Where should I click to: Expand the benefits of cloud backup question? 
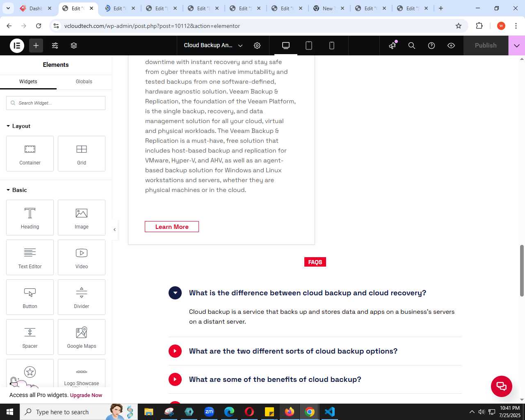click(175, 379)
